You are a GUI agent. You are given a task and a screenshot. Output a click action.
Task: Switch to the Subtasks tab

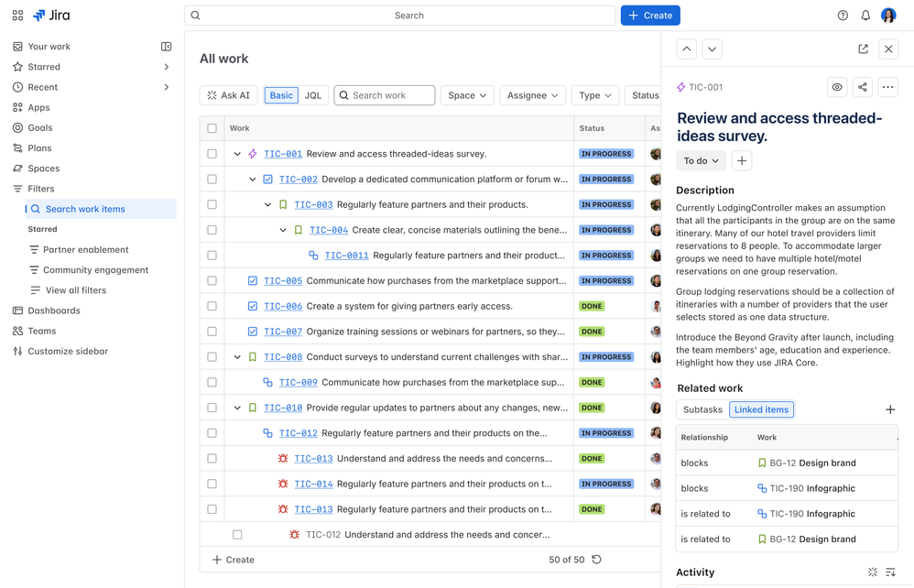pyautogui.click(x=702, y=409)
